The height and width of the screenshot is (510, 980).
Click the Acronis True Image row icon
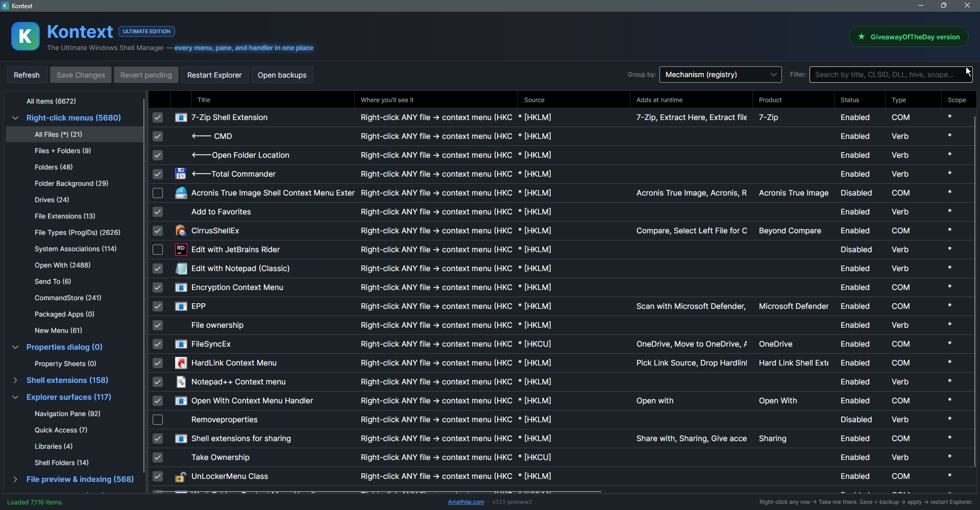point(181,193)
